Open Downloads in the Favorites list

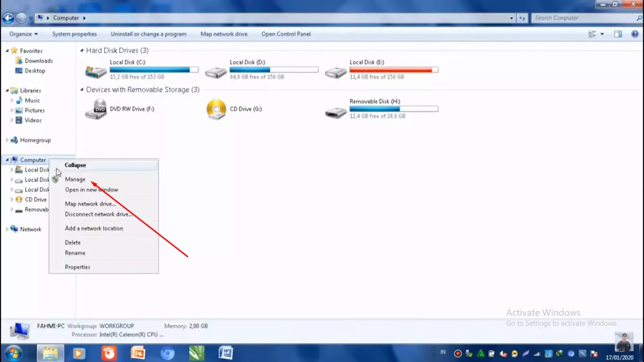click(x=39, y=61)
